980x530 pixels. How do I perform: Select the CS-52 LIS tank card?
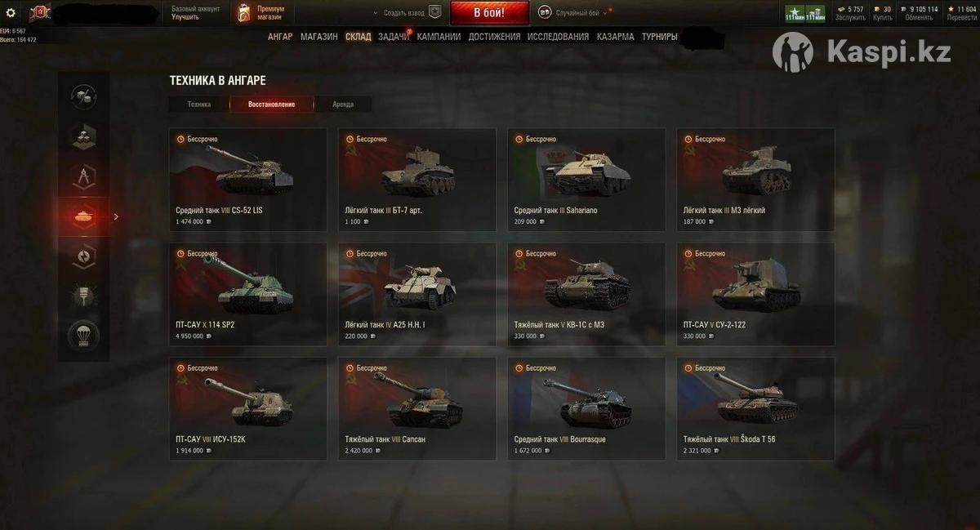[x=248, y=180]
